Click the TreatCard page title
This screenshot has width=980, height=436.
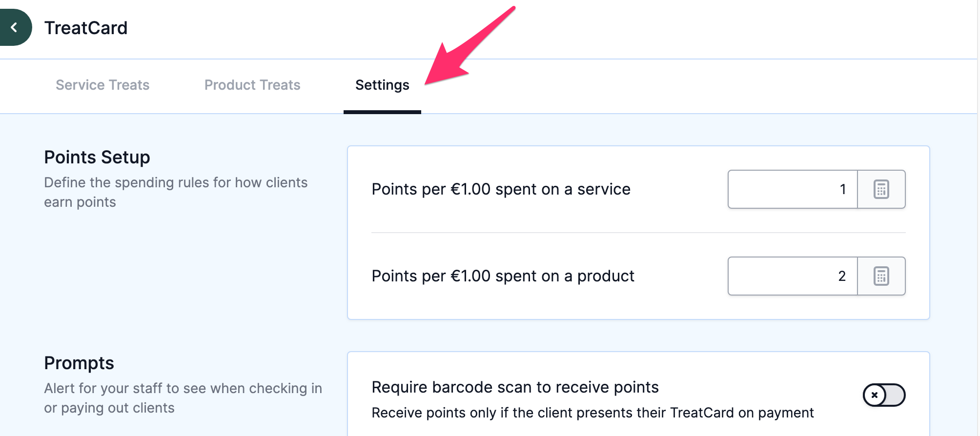(x=86, y=28)
